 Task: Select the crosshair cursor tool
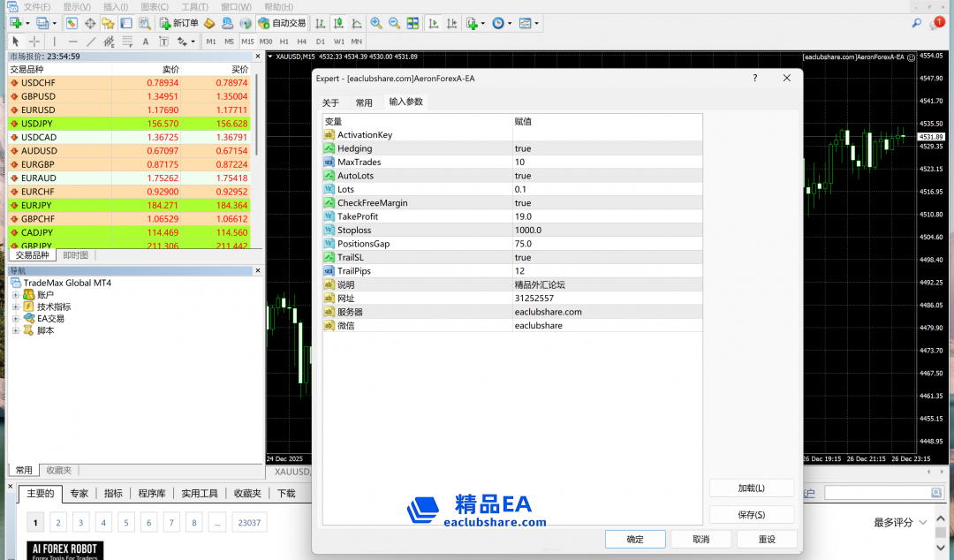tap(34, 42)
